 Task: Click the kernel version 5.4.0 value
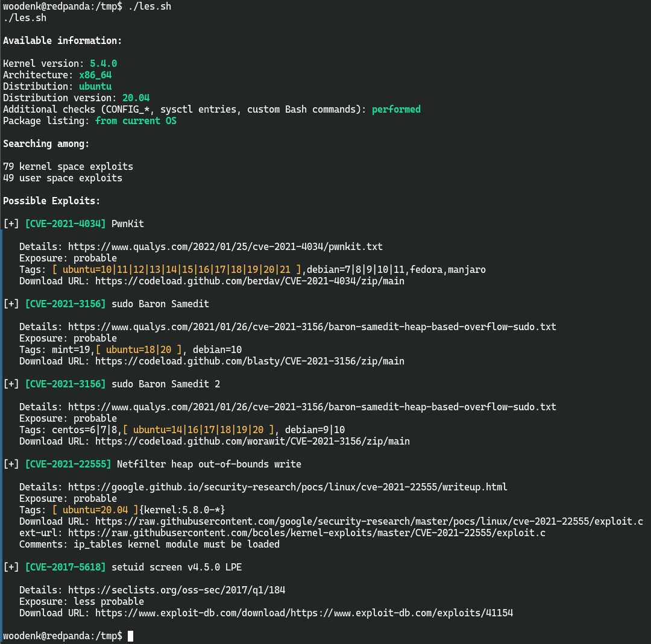[103, 64]
